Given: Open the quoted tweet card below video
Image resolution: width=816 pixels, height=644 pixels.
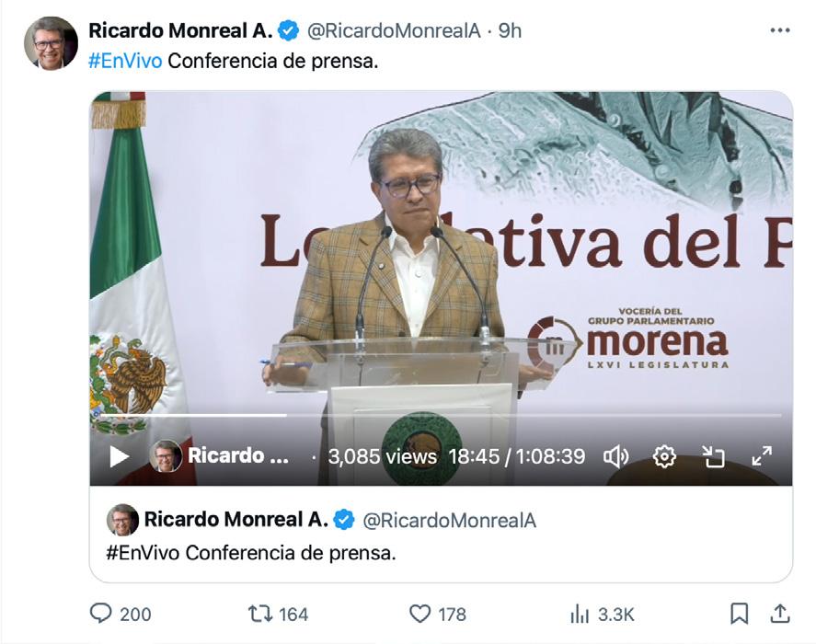Looking at the screenshot, I should pyautogui.click(x=441, y=535).
